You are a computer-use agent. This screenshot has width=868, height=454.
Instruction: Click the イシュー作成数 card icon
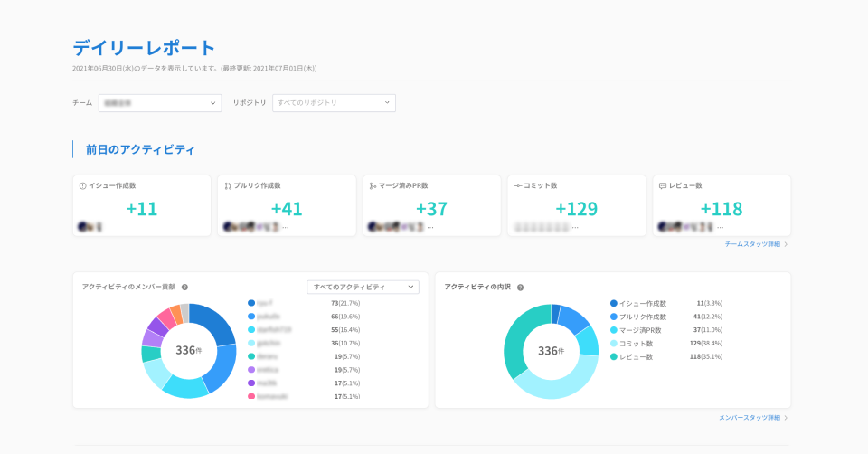point(83,186)
